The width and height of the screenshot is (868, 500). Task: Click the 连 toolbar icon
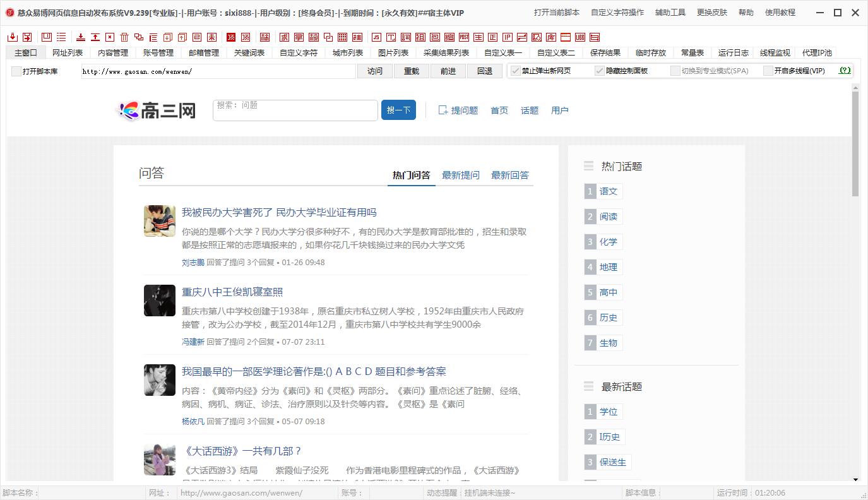358,37
